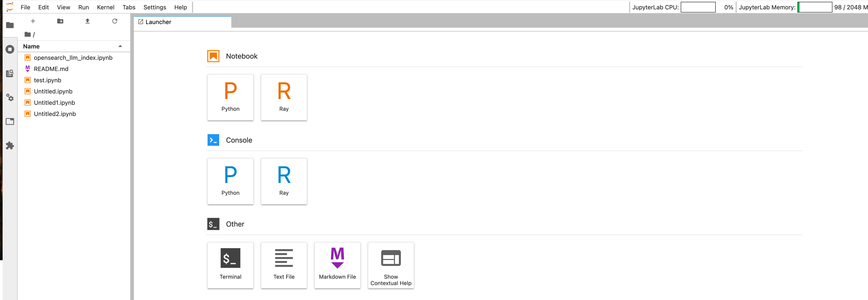Open the Kernel menu
This screenshot has width=868, height=300.
105,7
